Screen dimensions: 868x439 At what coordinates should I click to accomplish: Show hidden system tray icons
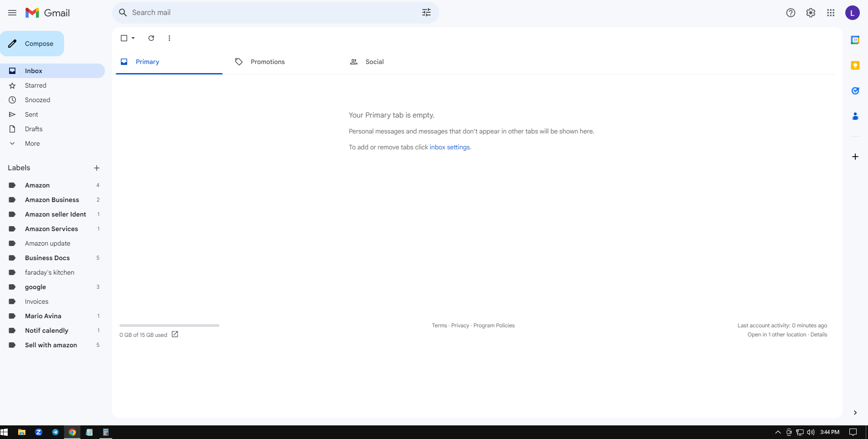point(778,432)
